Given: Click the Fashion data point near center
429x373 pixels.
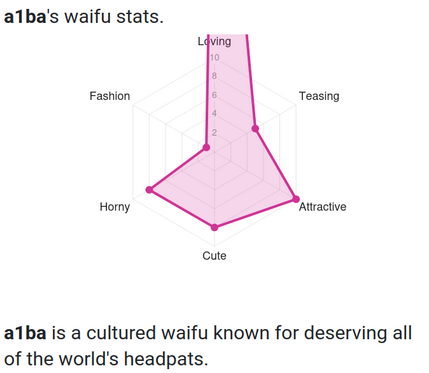Looking at the screenshot, I should (206, 147).
